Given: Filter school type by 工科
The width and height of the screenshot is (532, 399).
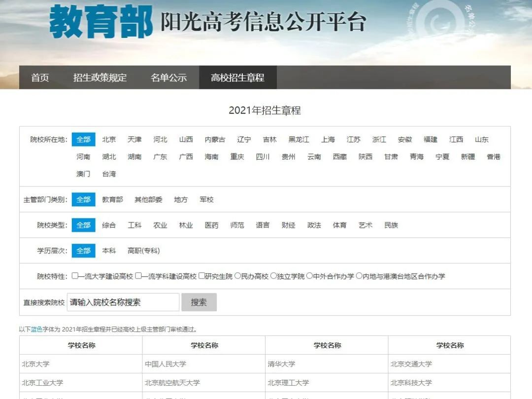Looking at the screenshot, I should pos(134,225).
